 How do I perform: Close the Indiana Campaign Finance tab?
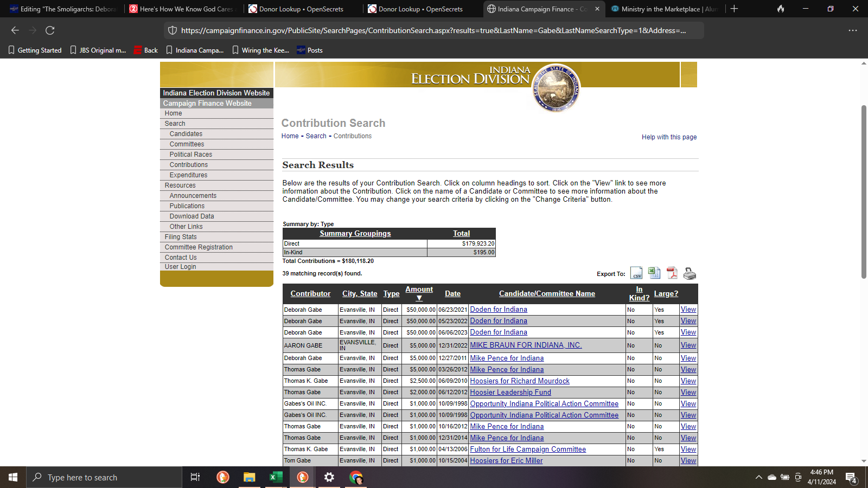[x=597, y=9]
